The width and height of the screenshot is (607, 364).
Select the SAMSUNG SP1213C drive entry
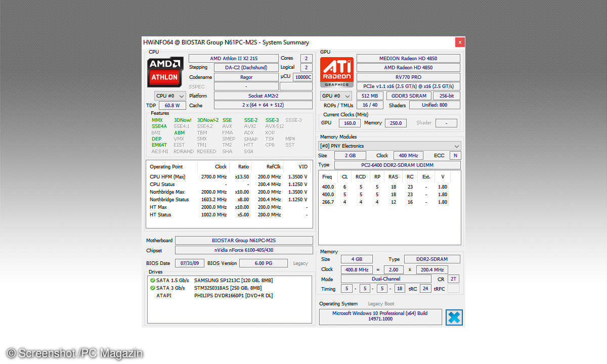(x=230, y=280)
